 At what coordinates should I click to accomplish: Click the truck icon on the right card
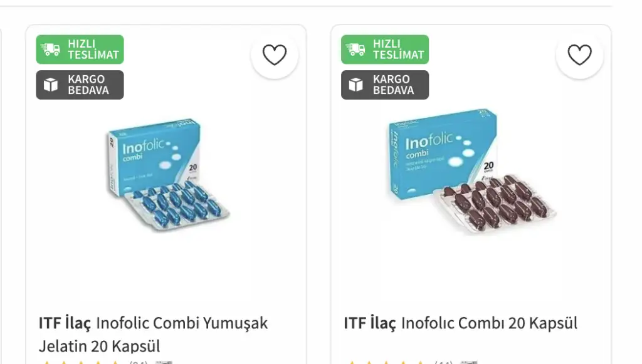tap(355, 49)
